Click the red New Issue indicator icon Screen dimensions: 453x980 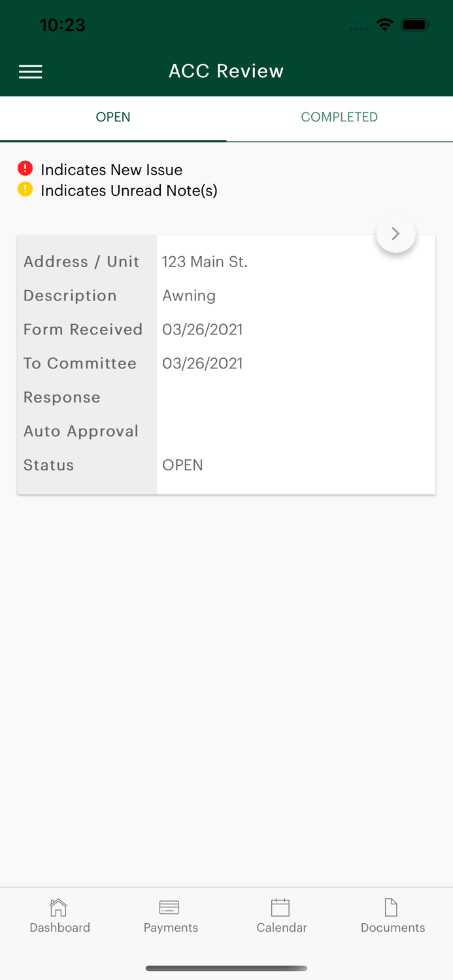(x=25, y=169)
